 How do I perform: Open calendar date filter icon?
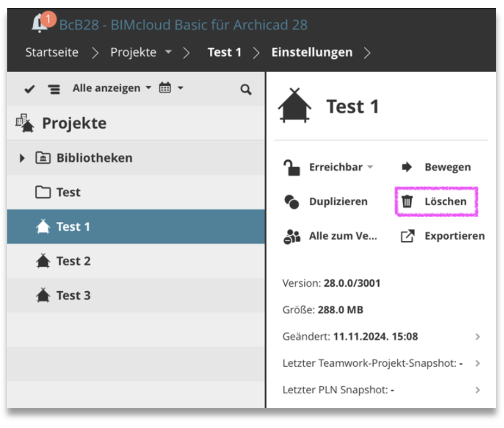pos(165,88)
